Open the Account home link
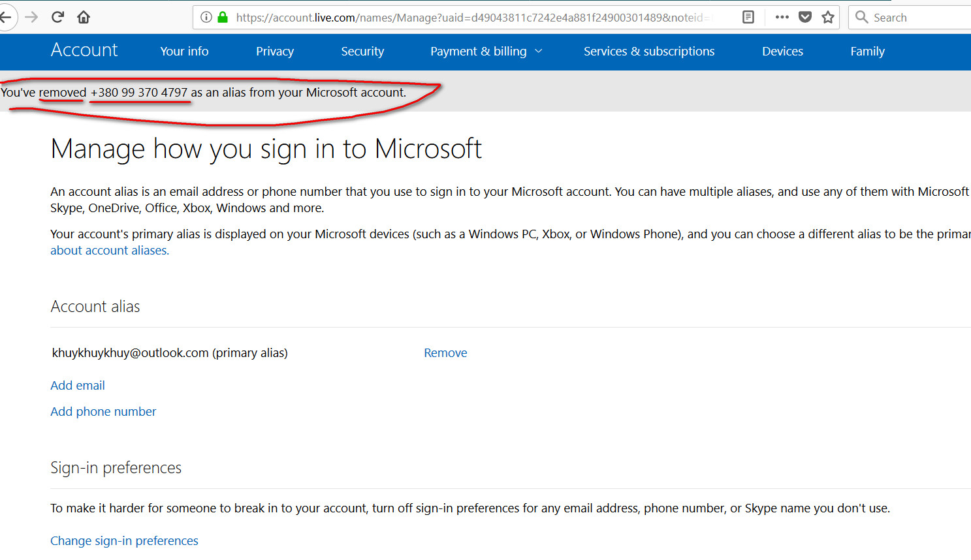This screenshot has height=560, width=971. [84, 50]
